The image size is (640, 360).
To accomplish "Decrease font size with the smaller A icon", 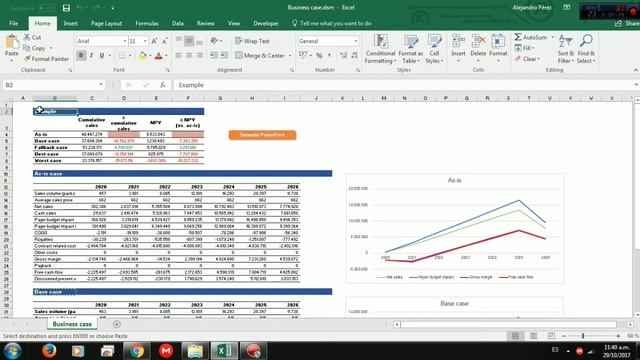I will point(164,41).
